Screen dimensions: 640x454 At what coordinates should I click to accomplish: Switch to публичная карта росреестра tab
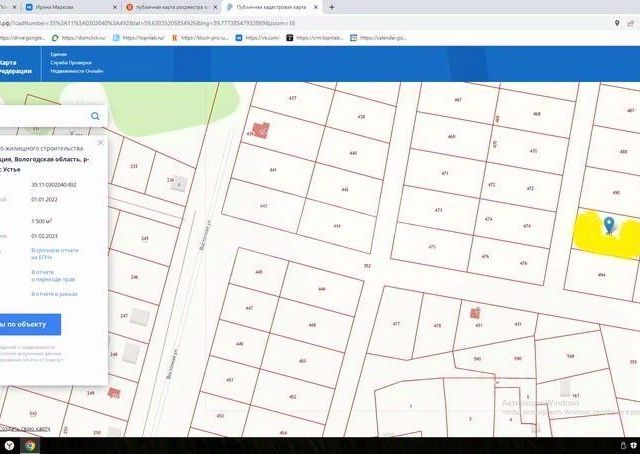(x=172, y=7)
